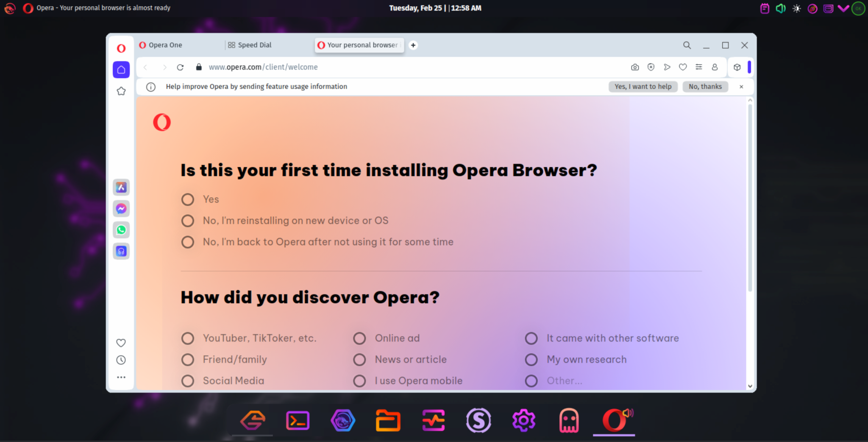Select the Friend/family discovery option
The image size is (868, 442).
pyautogui.click(x=188, y=359)
